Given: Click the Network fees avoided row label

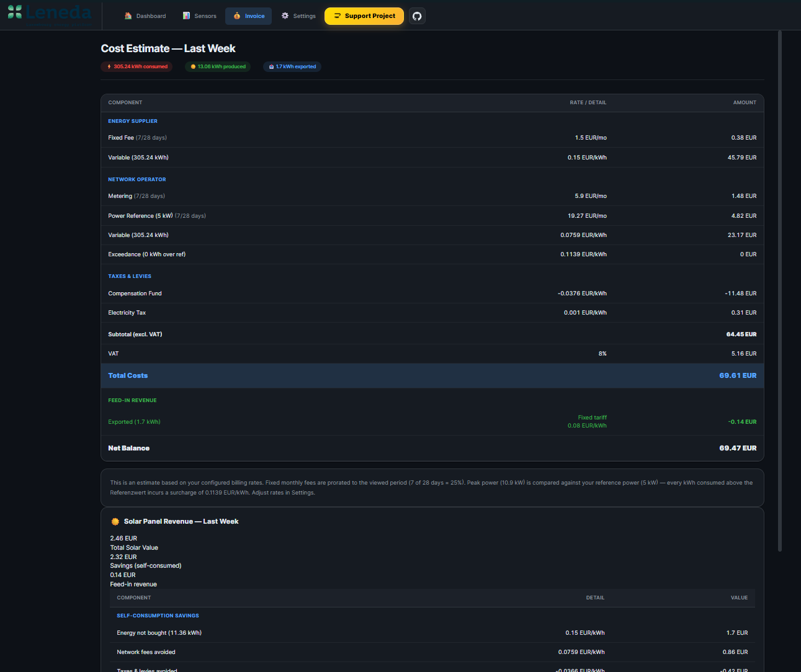Looking at the screenshot, I should tap(146, 652).
